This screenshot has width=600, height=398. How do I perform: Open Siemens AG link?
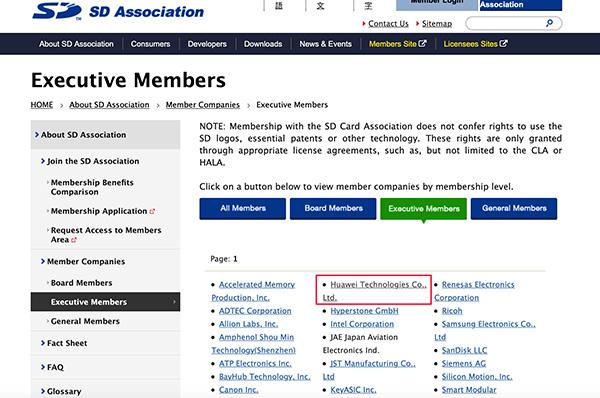tap(464, 364)
